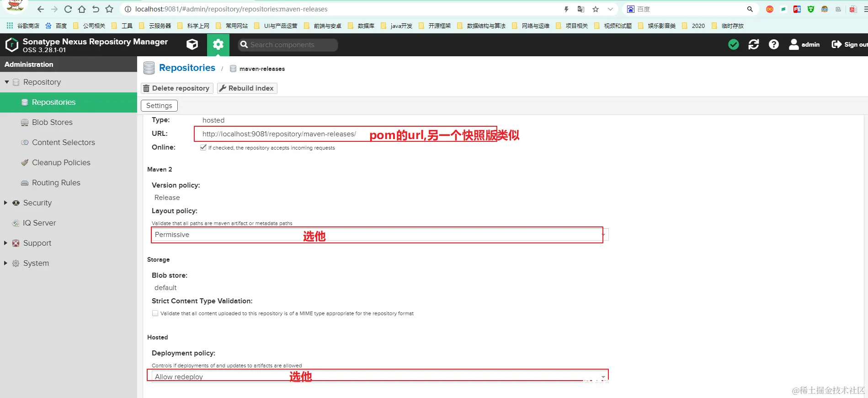The width and height of the screenshot is (868, 398).
Task: Click the Blob Stores sidebar icon
Action: pyautogui.click(x=25, y=122)
